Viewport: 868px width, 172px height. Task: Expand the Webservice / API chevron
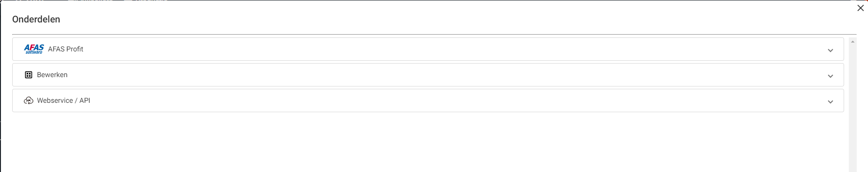tap(831, 102)
